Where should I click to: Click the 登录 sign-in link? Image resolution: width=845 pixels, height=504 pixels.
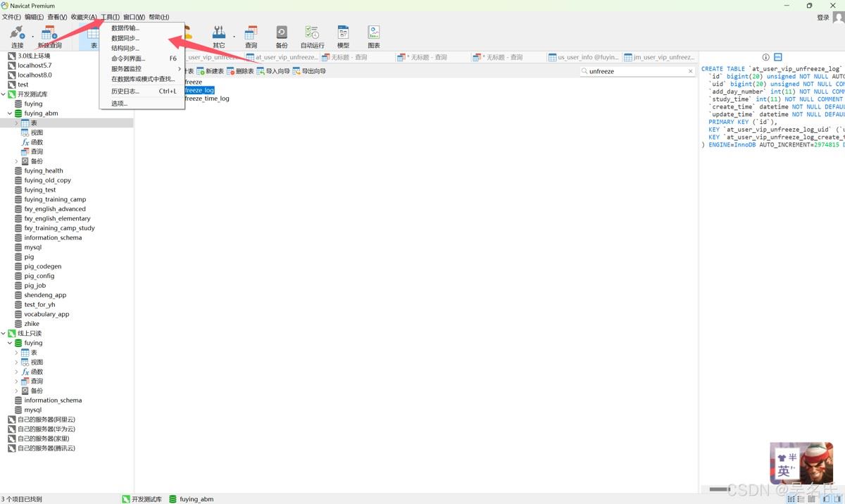pyautogui.click(x=823, y=18)
